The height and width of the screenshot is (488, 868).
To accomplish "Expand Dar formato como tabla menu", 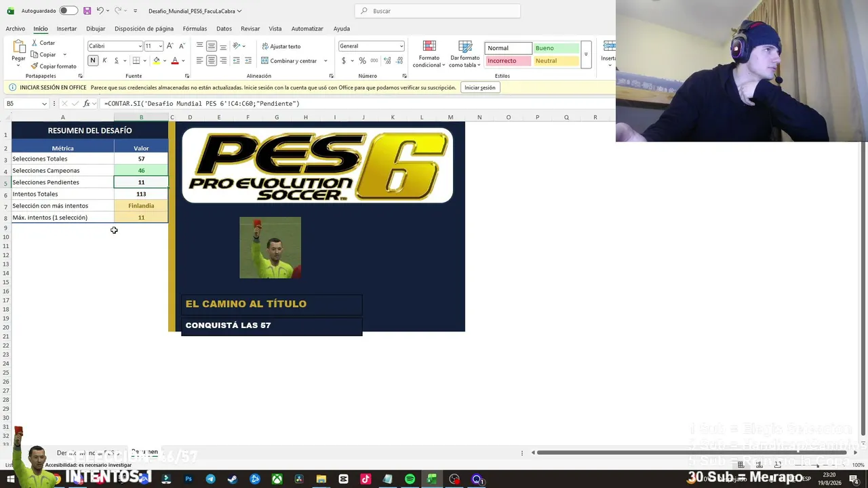I will pyautogui.click(x=465, y=54).
